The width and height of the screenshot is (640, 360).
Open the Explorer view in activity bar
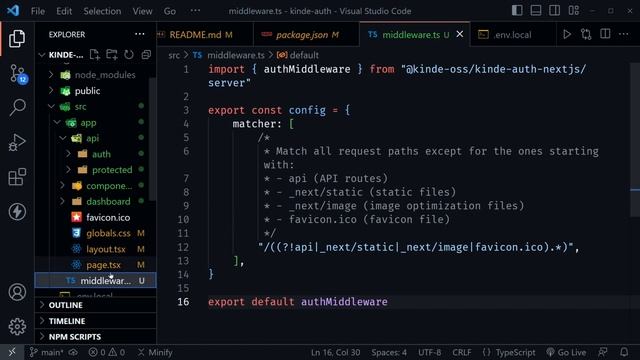(x=17, y=38)
